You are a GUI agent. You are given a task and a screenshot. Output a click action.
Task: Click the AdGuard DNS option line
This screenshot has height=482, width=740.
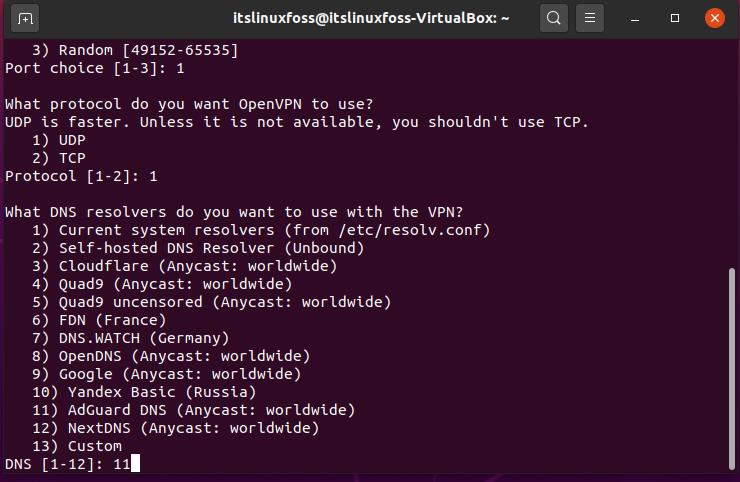193,410
